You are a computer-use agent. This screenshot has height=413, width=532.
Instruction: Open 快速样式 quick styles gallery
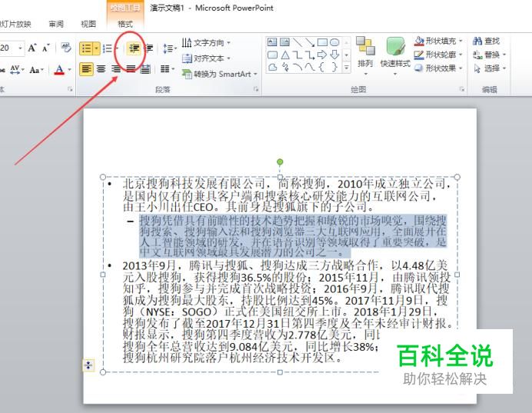395,56
